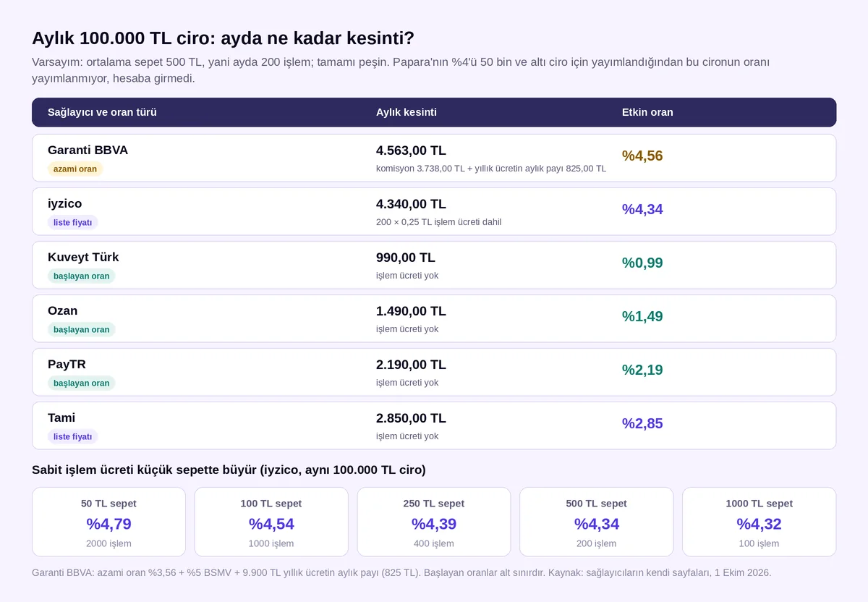The width and height of the screenshot is (868, 602).
Task: Click the '500 TL sepet' card label
Action: tap(597, 504)
